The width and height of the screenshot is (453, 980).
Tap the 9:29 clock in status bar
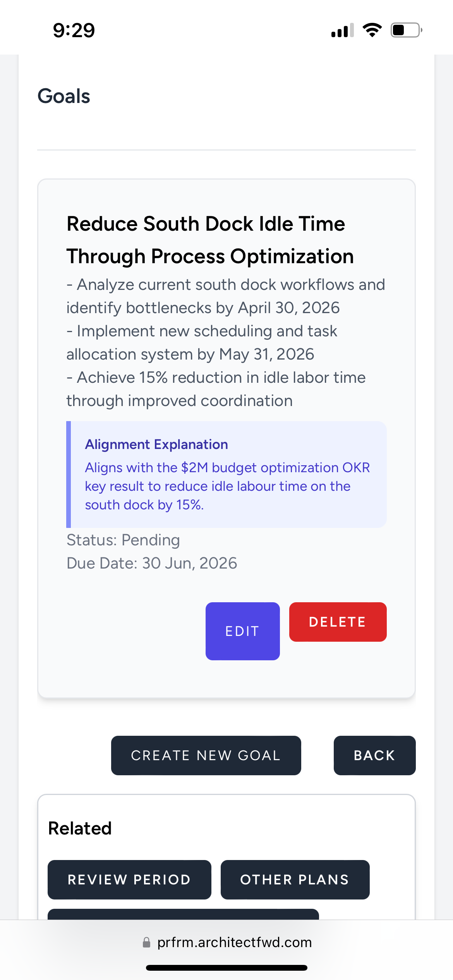74,30
